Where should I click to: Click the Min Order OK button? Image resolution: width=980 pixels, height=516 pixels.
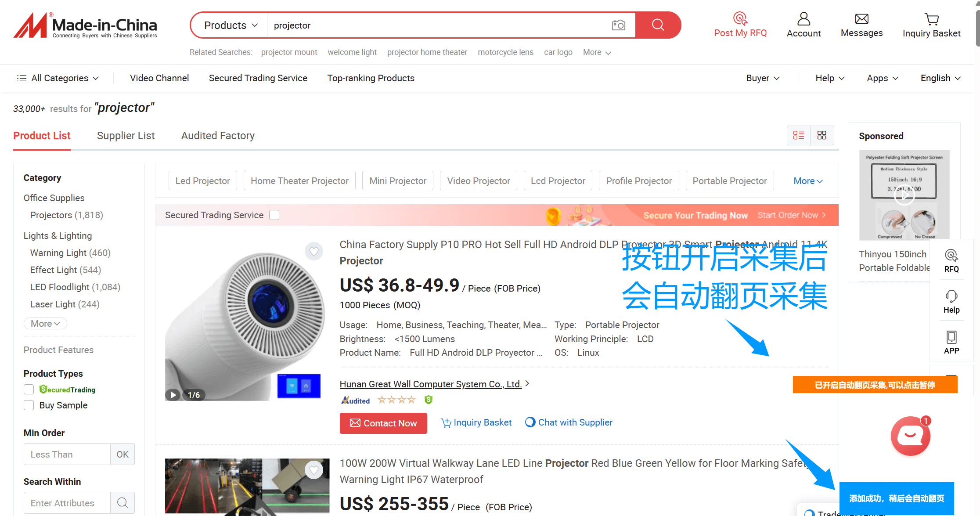coord(122,454)
